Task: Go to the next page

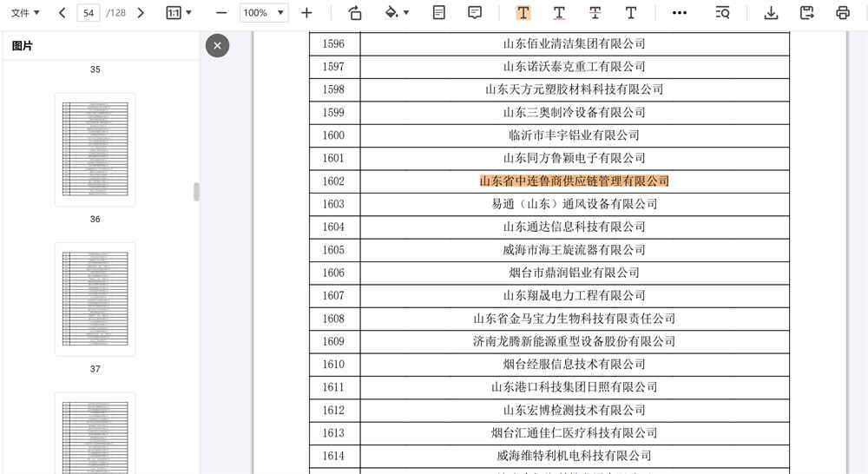Action: coord(141,13)
